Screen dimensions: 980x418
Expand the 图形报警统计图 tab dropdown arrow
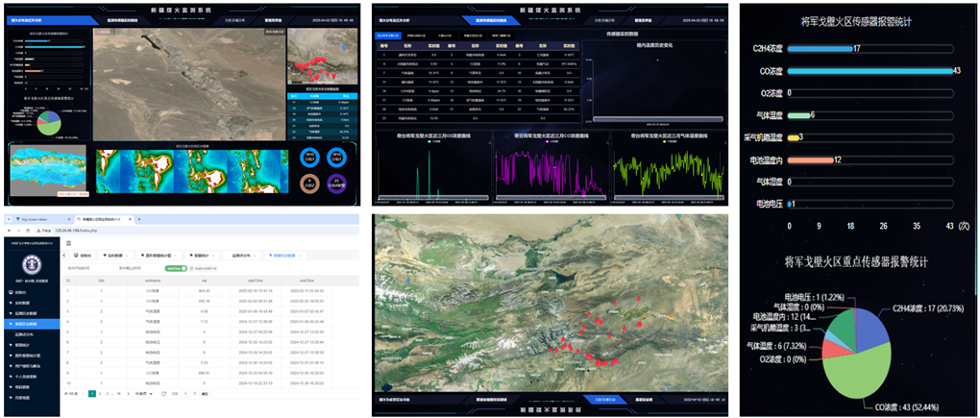pos(177,256)
